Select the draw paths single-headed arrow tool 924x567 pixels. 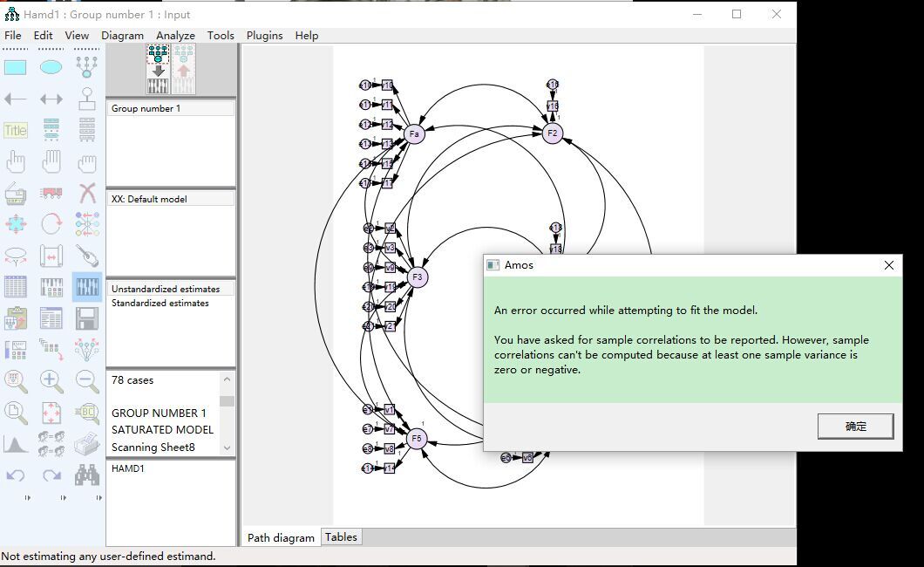click(x=16, y=99)
